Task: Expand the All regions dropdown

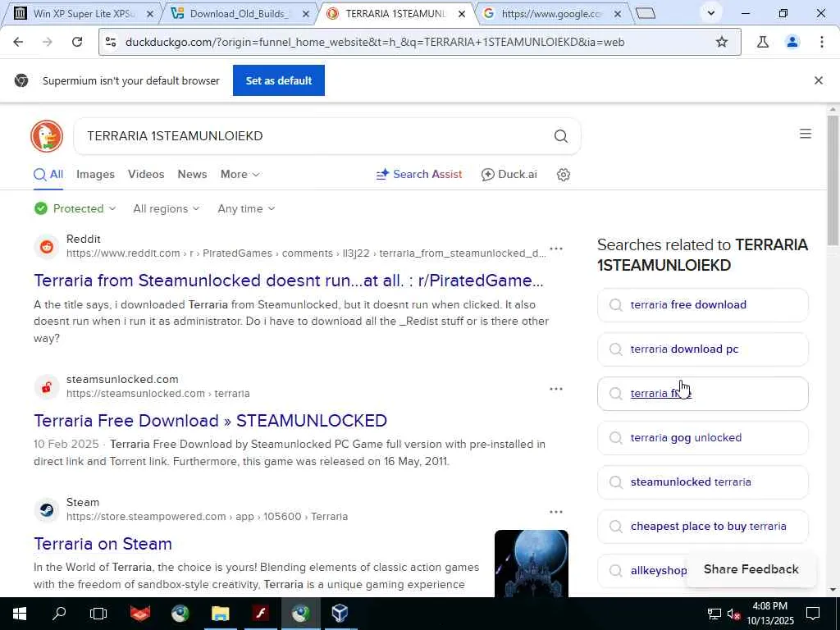Action: tap(167, 209)
